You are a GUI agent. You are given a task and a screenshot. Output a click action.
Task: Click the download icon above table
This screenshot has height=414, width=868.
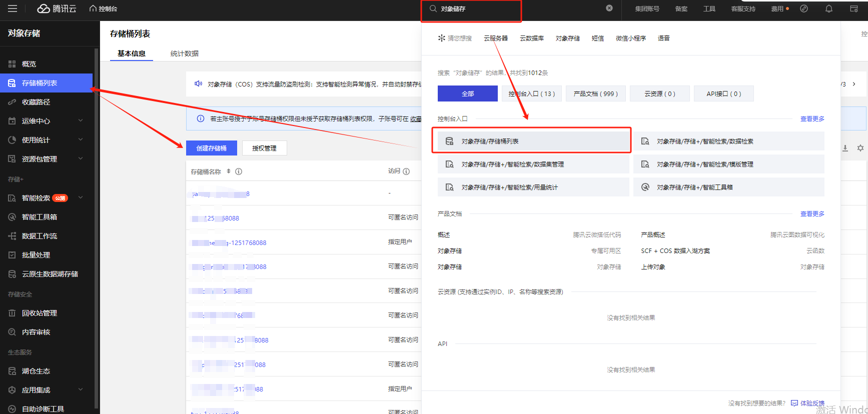(845, 148)
